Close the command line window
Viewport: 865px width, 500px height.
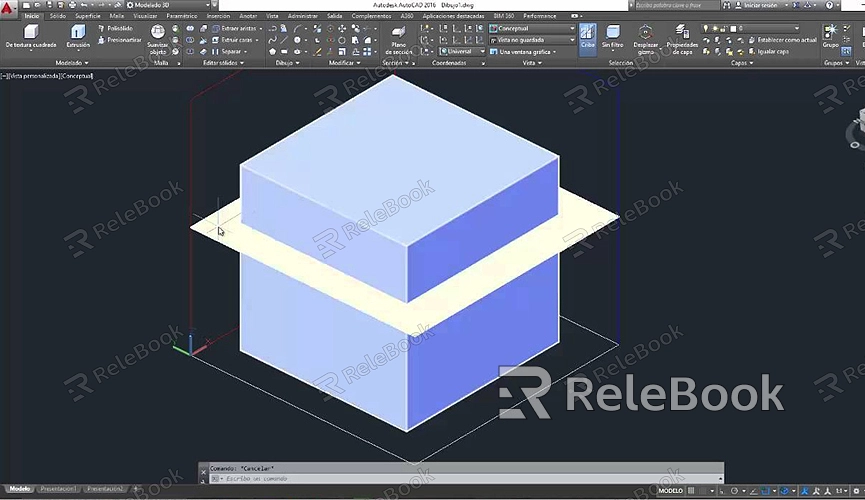tap(203, 472)
